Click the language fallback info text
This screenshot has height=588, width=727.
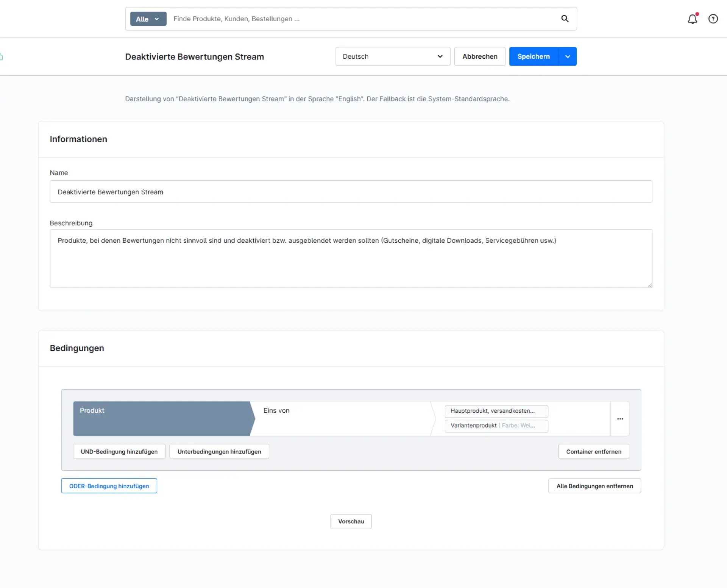[317, 99]
